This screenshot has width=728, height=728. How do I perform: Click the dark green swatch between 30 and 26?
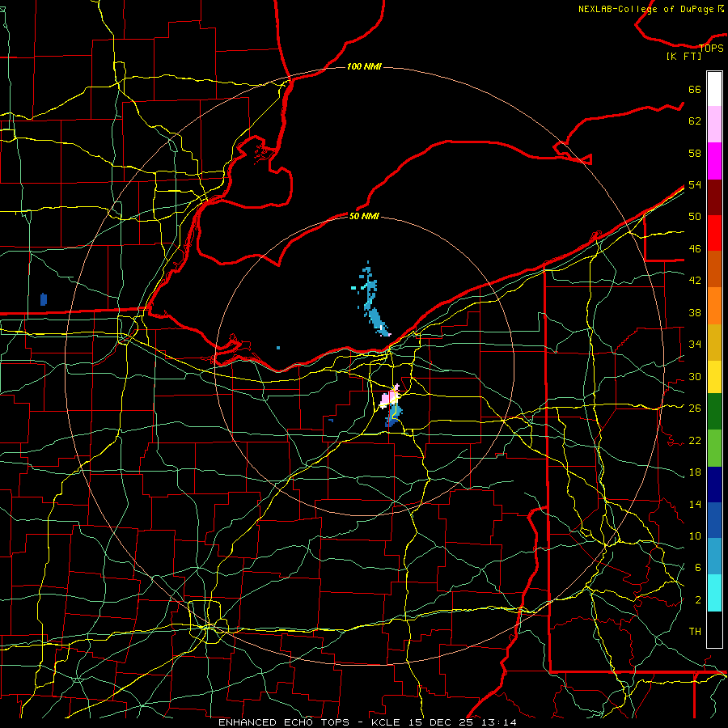(714, 412)
